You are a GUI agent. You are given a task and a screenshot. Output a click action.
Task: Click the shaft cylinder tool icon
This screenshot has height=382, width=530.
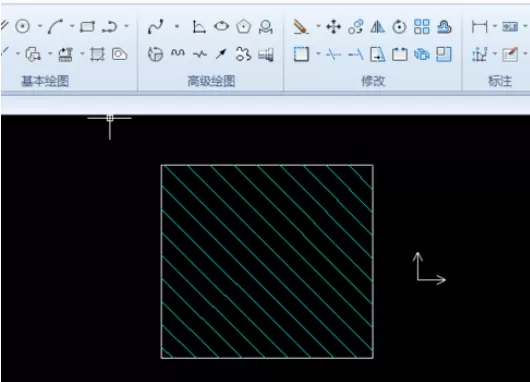click(x=266, y=54)
